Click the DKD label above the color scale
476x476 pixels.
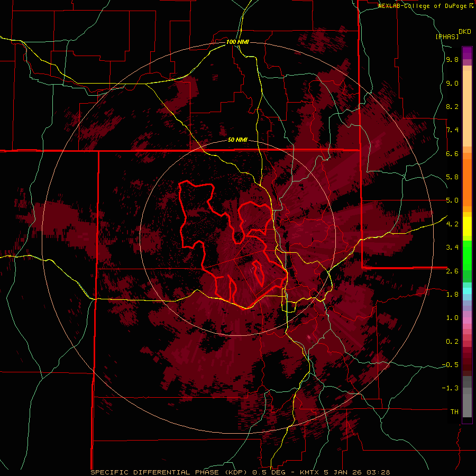tap(465, 32)
